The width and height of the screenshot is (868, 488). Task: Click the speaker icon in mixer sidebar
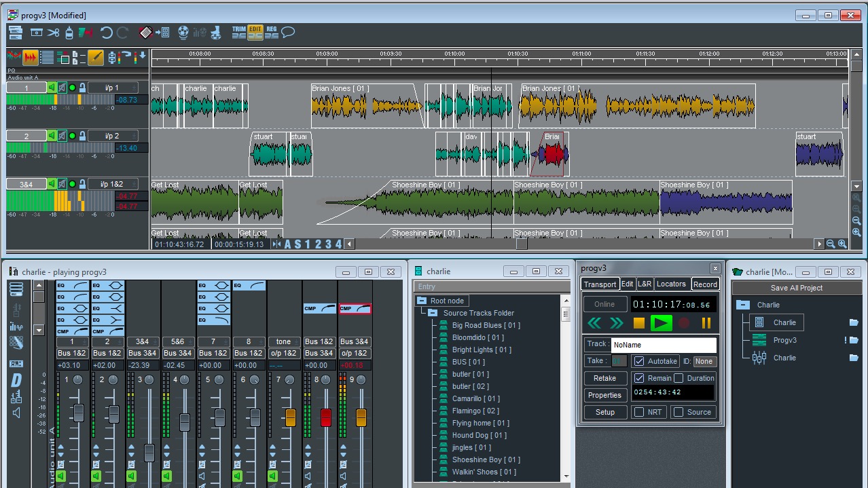pos(16,413)
